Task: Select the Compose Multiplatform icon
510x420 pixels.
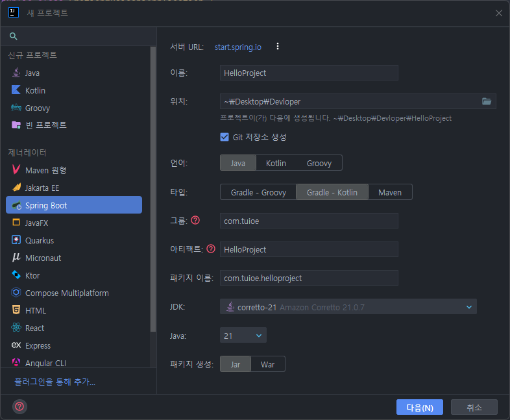Action: tap(16, 293)
